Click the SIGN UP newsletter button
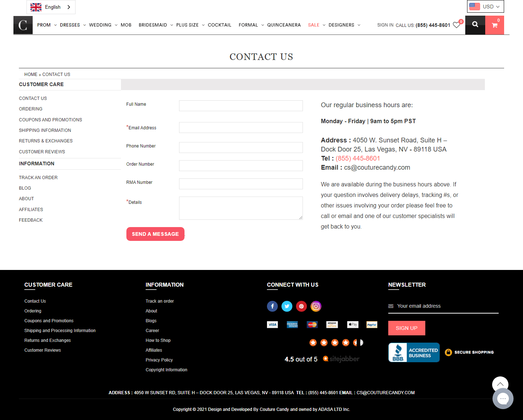523x420 pixels. 406,328
